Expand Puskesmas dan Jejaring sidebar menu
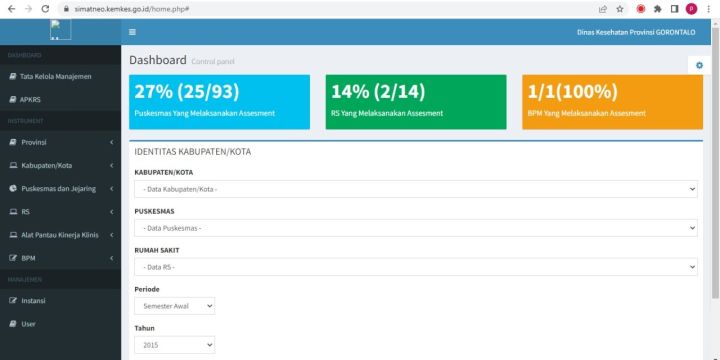720x360 pixels. pos(61,189)
